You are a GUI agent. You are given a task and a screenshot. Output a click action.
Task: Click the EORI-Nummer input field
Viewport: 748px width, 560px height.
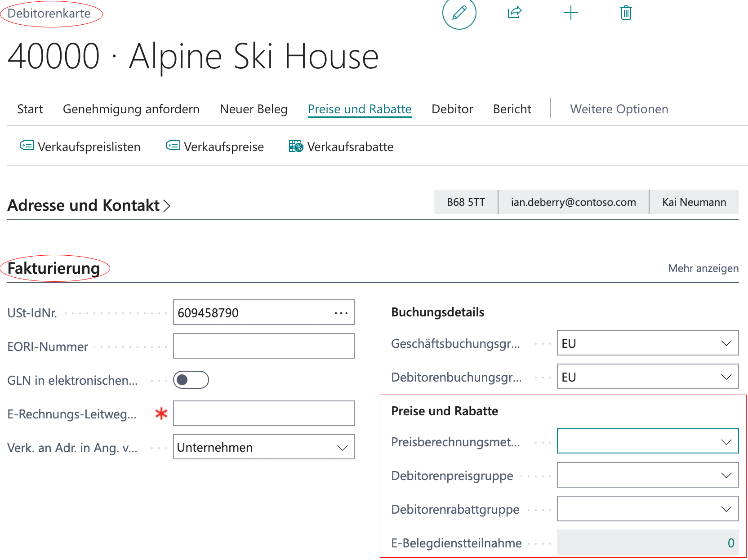(264, 346)
